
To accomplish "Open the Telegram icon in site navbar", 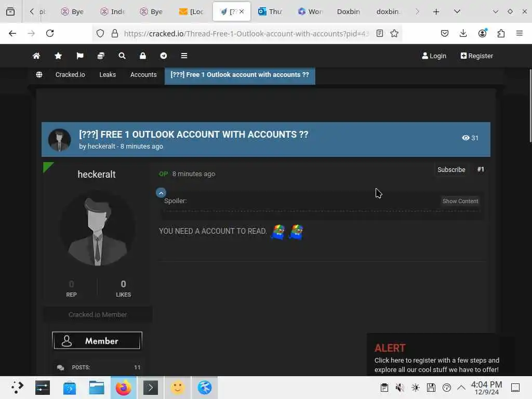I will pyautogui.click(x=164, y=56).
